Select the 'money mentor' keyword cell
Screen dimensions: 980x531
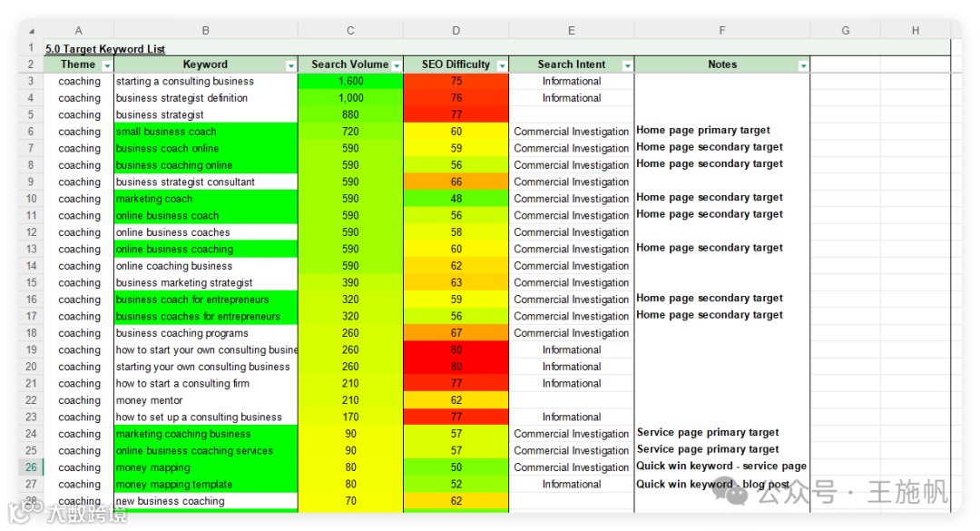[x=206, y=400]
